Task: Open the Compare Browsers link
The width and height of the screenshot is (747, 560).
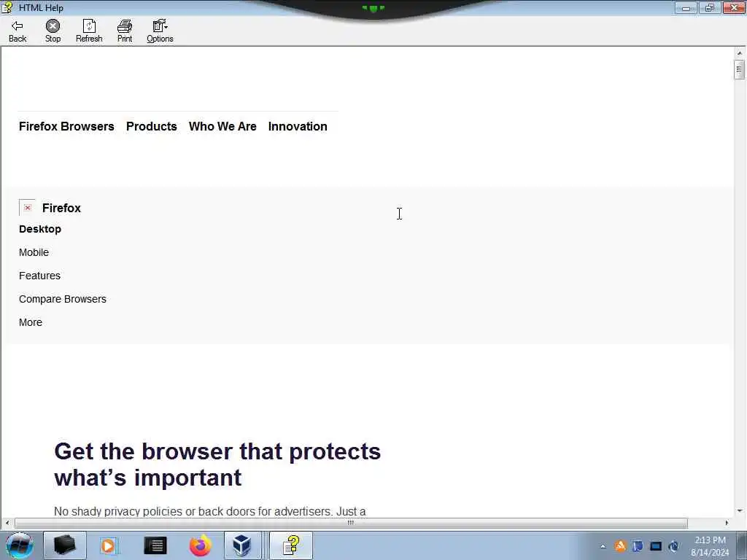Action: (63, 299)
